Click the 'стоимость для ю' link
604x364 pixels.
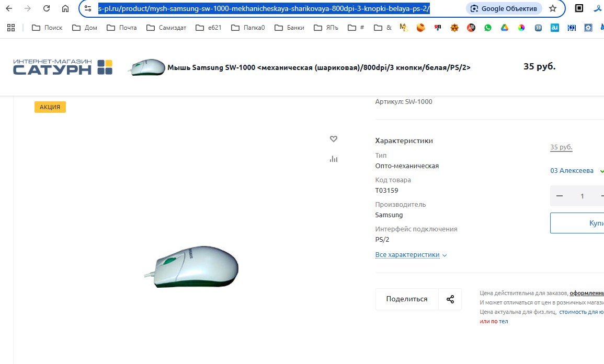click(582, 312)
